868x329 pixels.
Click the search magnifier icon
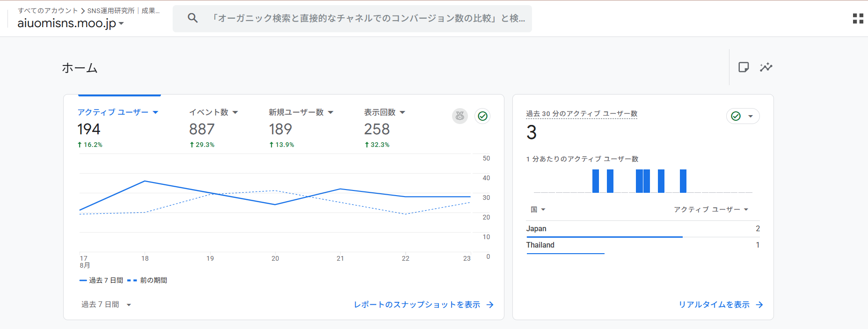click(192, 18)
